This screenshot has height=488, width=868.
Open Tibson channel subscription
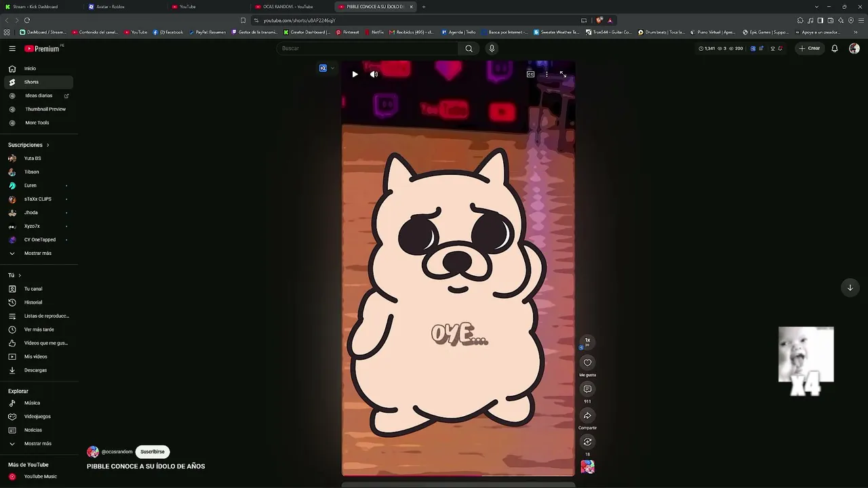(39, 172)
